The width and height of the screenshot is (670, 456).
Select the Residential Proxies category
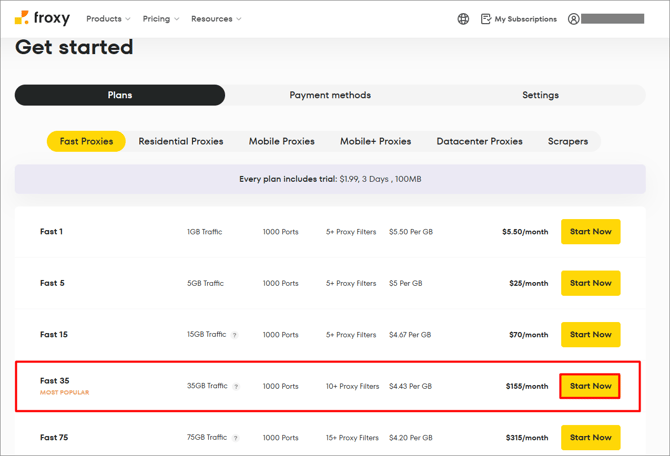click(x=181, y=141)
